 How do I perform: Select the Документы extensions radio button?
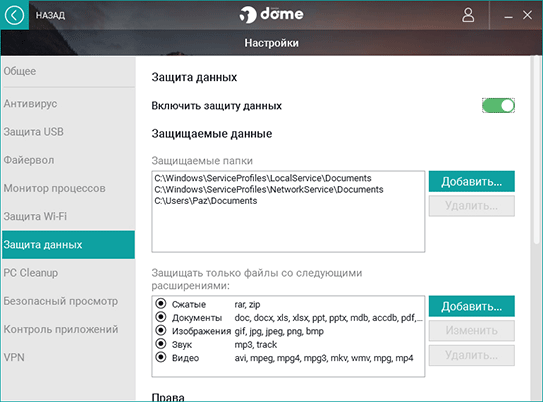pyautogui.click(x=161, y=317)
